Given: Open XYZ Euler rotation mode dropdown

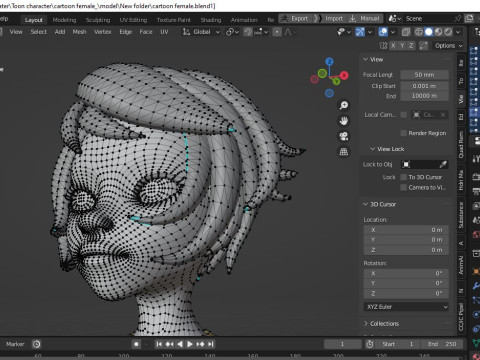Looking at the screenshot, I should click(406, 307).
